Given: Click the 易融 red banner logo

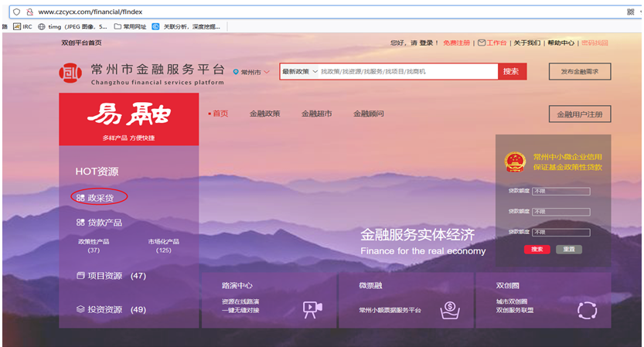Looking at the screenshot, I should 129,118.
